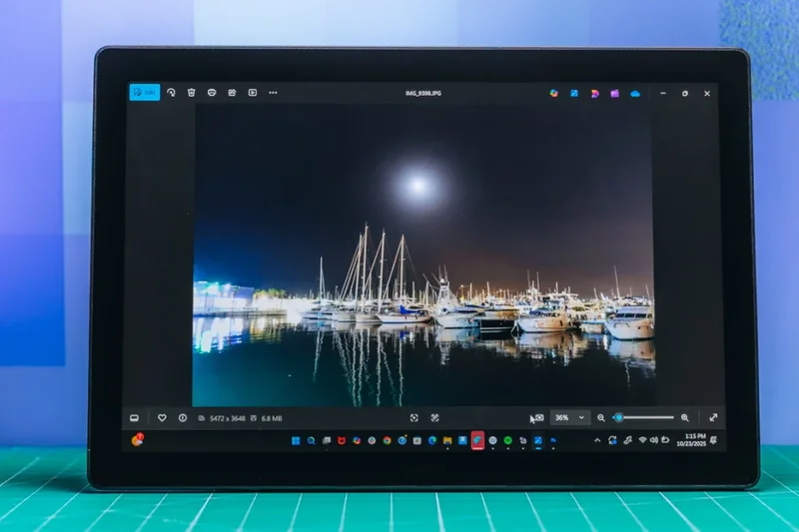
Task: Click the 6.8 MB file size text
Action: pos(272,418)
